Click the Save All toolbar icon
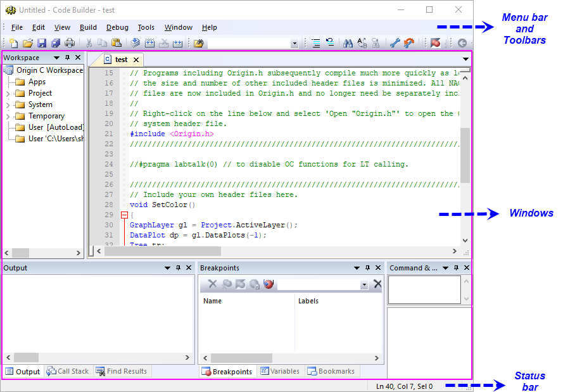Screen dimensions: 563x392 tap(56, 42)
